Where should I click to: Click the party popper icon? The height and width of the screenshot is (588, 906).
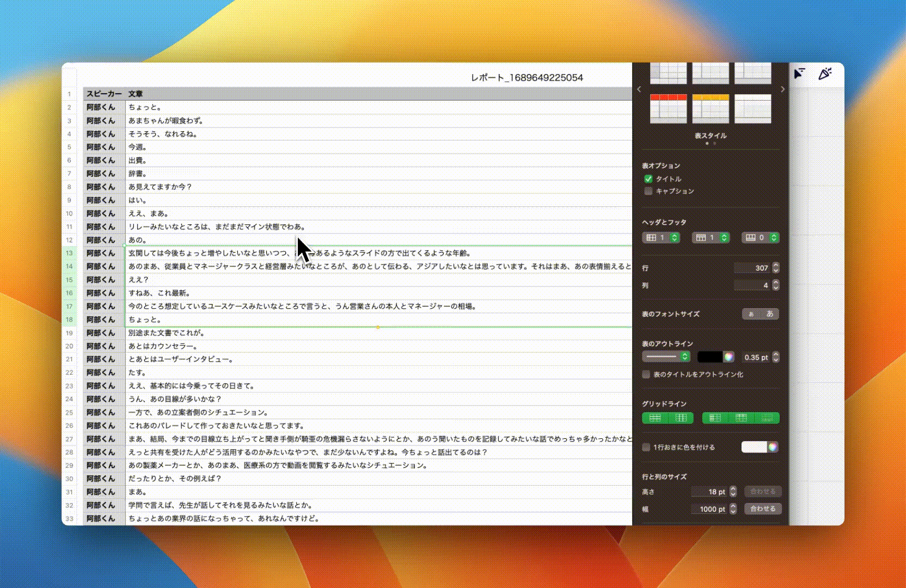pos(825,73)
